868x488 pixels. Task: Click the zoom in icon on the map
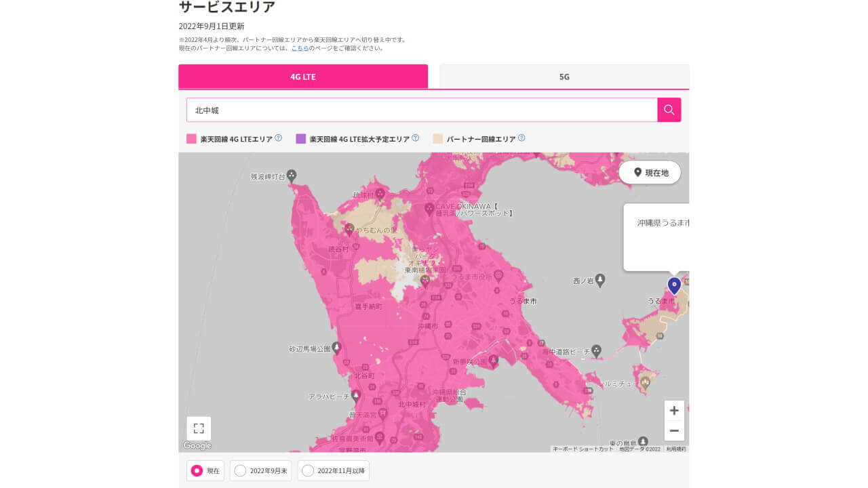click(x=674, y=410)
